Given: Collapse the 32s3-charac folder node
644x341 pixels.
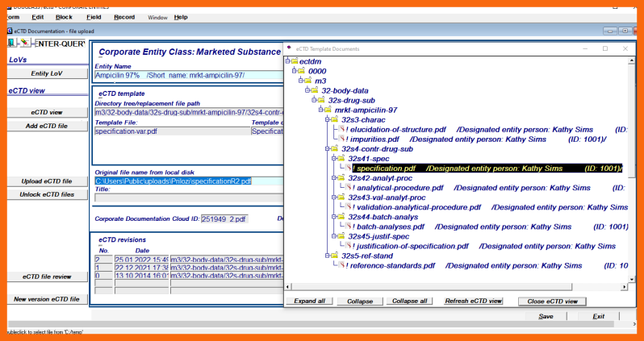Looking at the screenshot, I should point(327,120).
